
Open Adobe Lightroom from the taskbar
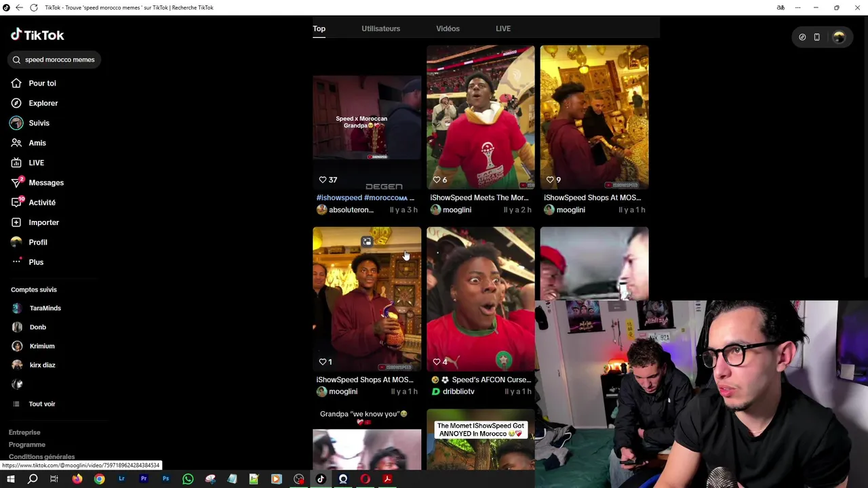coord(121,479)
